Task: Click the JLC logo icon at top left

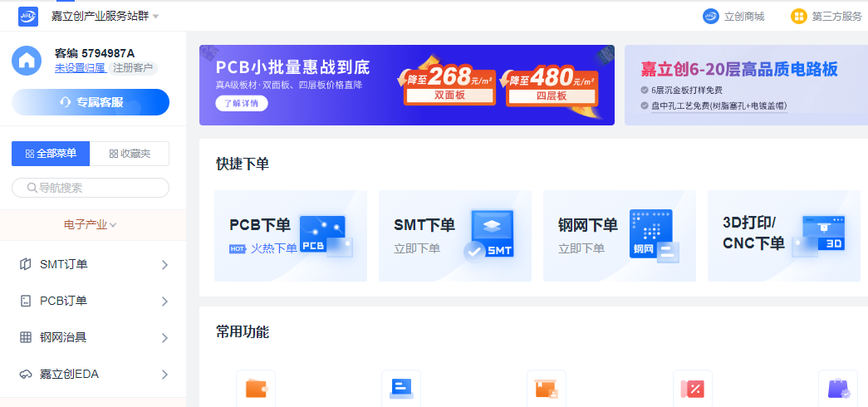Action: 28,16
